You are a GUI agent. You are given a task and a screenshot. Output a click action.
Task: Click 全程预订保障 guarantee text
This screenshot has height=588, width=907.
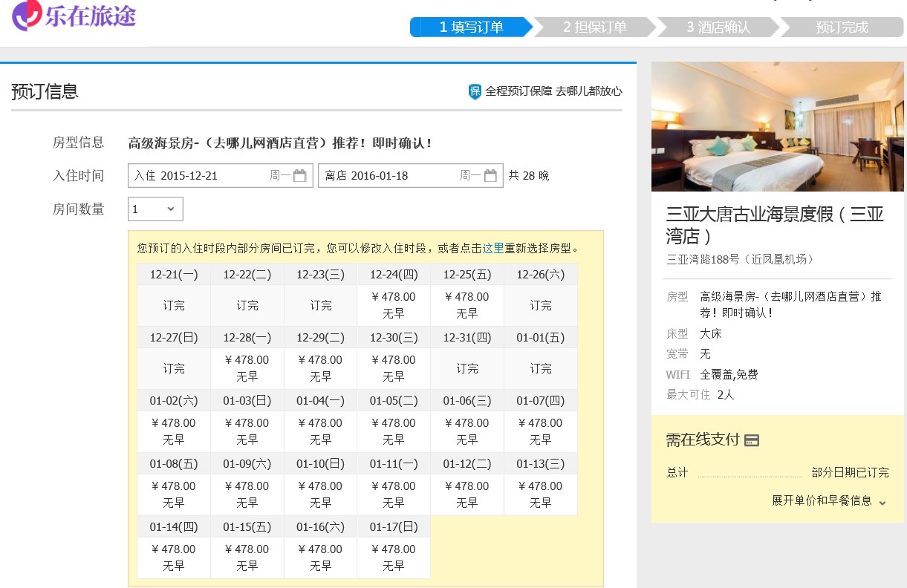click(x=553, y=91)
